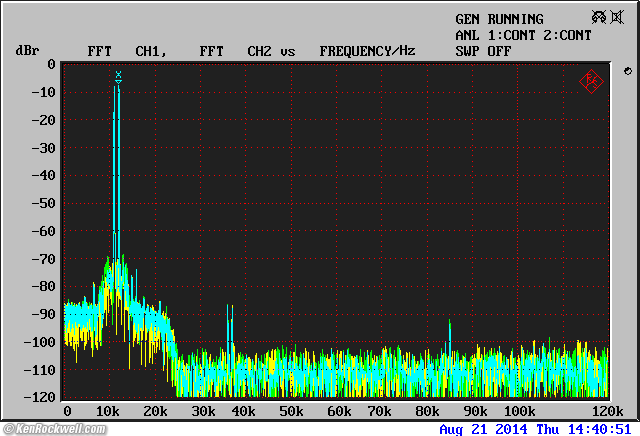Image resolution: width=640 pixels, height=436 pixels.
Task: Click the small round indicator right of graph
Action: coord(627,72)
